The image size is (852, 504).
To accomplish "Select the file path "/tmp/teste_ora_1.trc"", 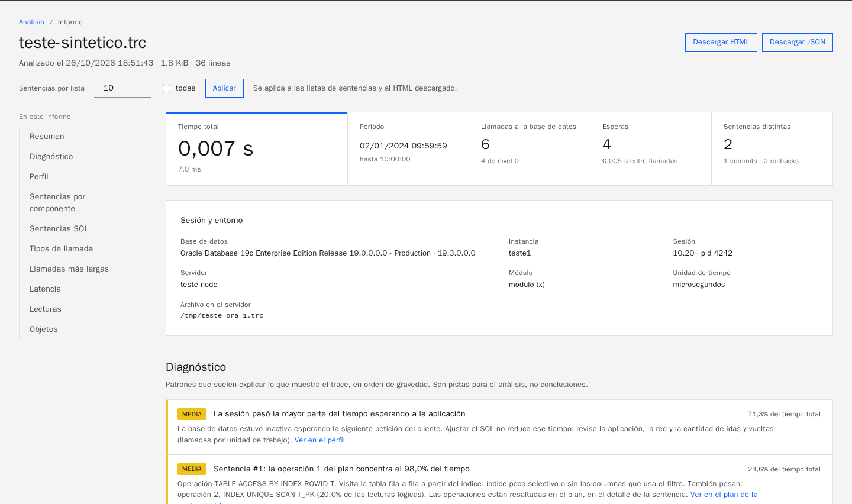I will coord(222,316).
